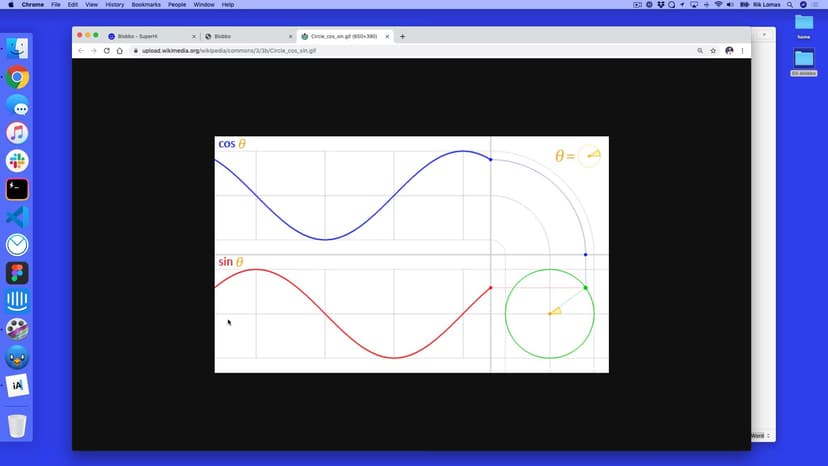
Task: Click the cos sin animation image
Action: pos(411,255)
